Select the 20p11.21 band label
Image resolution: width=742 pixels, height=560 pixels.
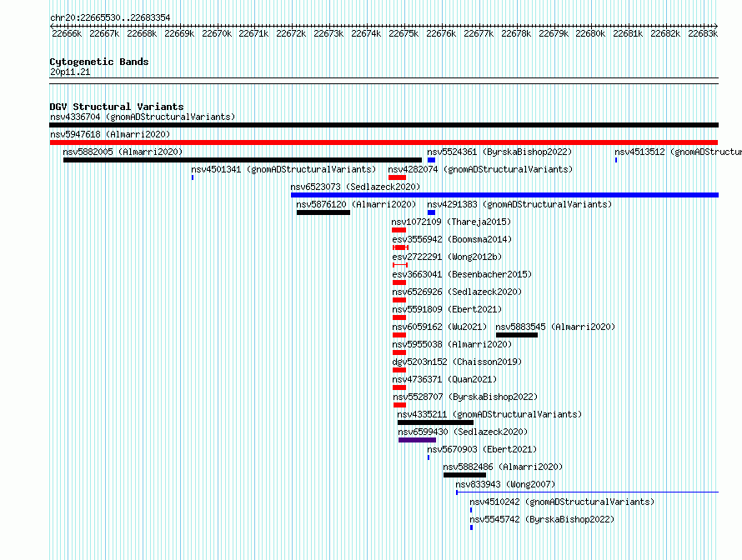(x=70, y=72)
